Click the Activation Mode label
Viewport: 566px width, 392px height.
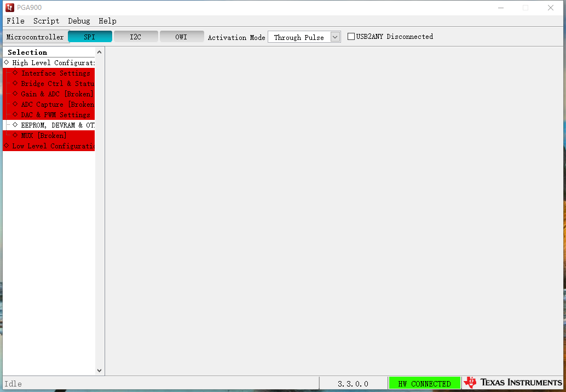[236, 37]
